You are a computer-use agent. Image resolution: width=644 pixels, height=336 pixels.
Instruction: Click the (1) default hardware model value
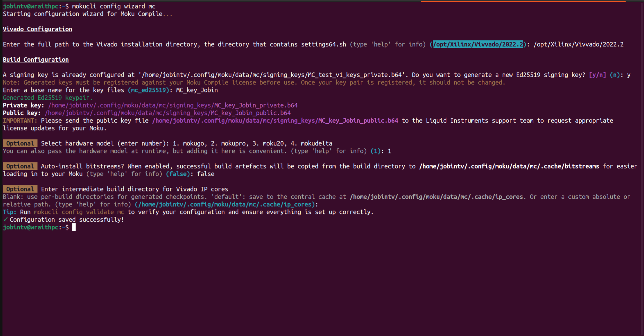click(x=376, y=151)
